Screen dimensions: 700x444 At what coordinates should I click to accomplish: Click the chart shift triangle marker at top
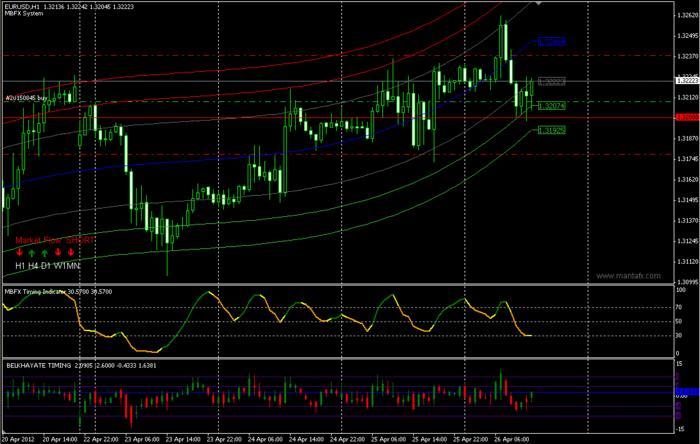(x=538, y=3)
